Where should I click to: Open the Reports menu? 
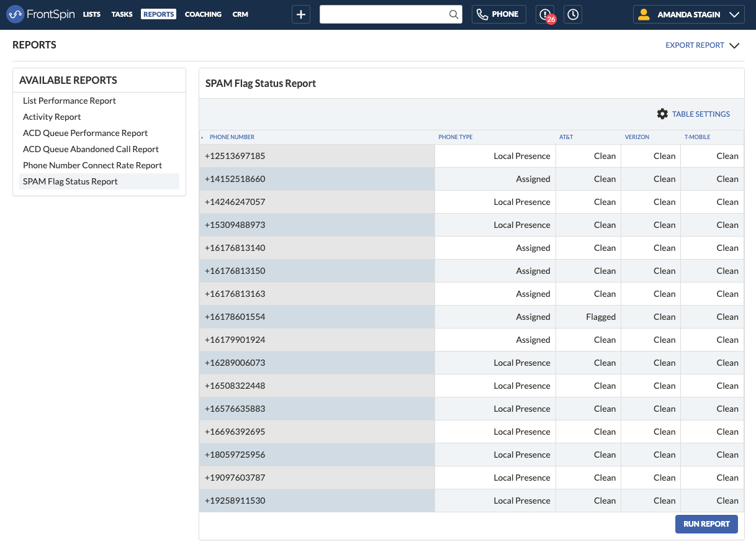click(158, 14)
